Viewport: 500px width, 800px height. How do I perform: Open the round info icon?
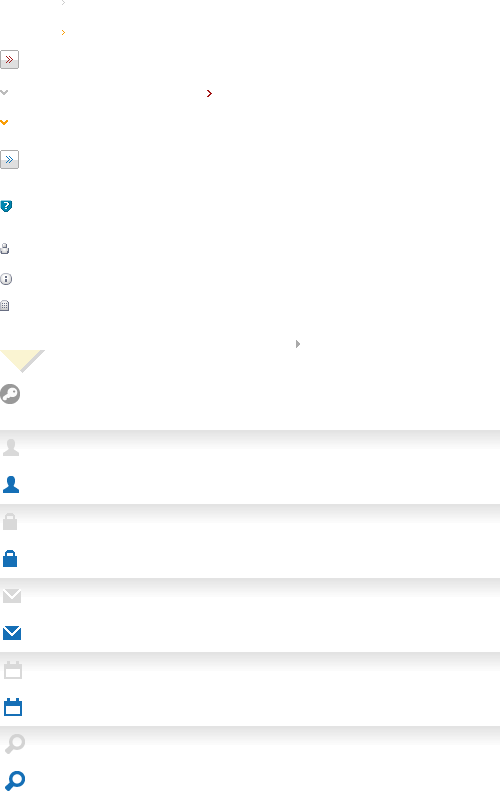click(x=6, y=279)
